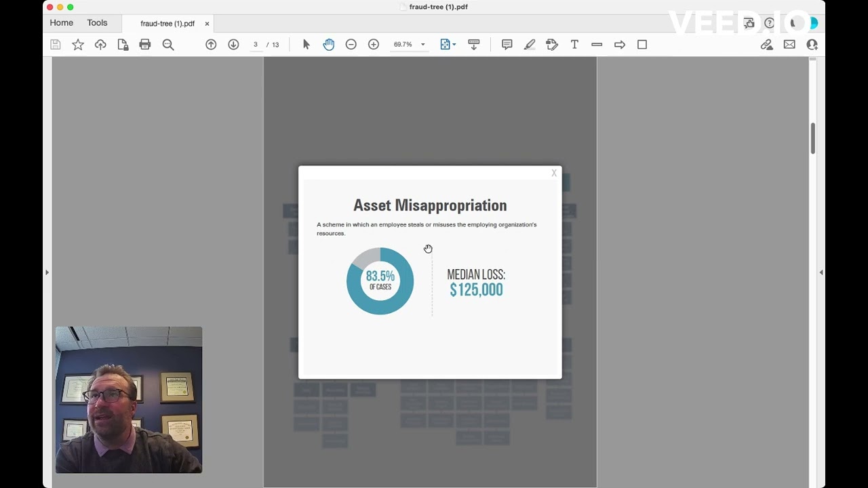Select the Line drawing tool
This screenshot has height=488, width=868.
[x=597, y=45]
